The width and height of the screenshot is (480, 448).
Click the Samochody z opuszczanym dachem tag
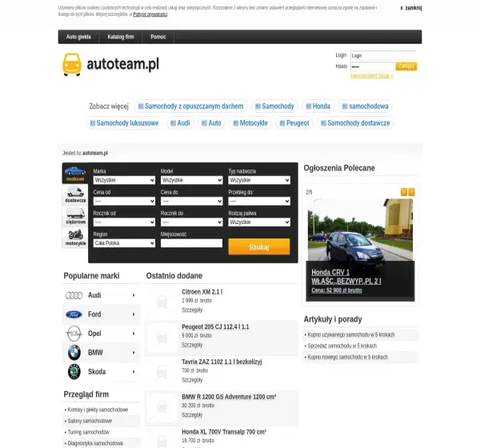pos(190,106)
